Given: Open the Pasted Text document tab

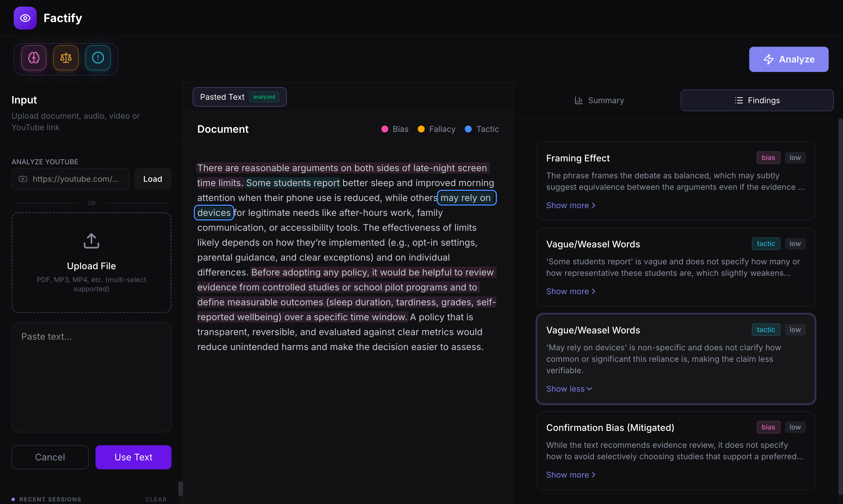Looking at the screenshot, I should click(239, 97).
